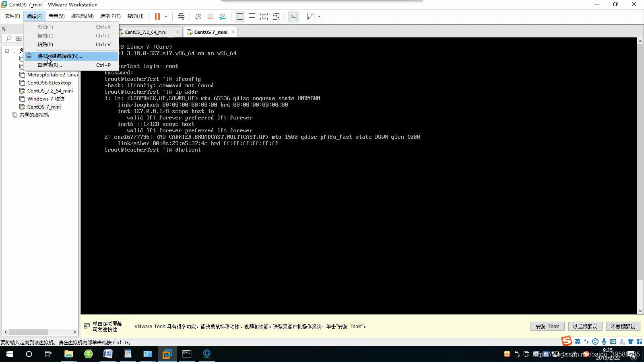Select 虚拟网络编辑器(N)... menu entry
Screen dimensions: 644x362
coord(71,56)
